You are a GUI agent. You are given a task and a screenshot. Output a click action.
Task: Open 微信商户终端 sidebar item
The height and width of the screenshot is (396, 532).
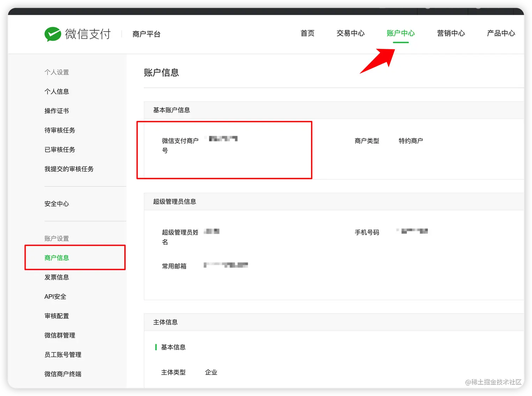click(x=63, y=374)
